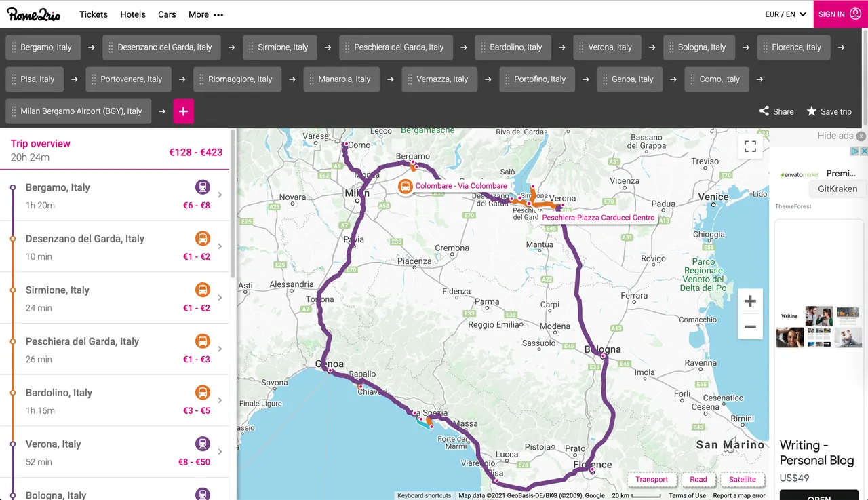Expand the Verona, Italy leg chevron
This screenshot has width=868, height=500.
point(220,452)
